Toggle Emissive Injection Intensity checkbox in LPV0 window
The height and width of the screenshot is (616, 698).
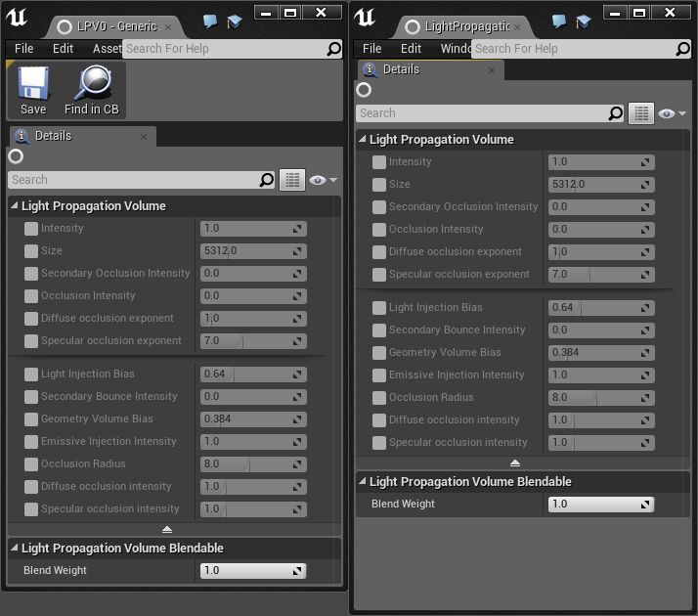click(31, 442)
